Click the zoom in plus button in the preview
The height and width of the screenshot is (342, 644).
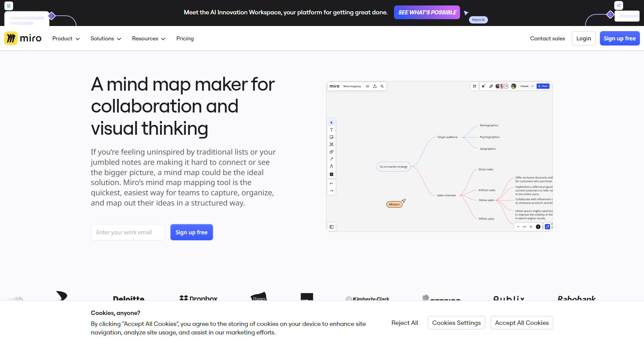[x=531, y=227]
